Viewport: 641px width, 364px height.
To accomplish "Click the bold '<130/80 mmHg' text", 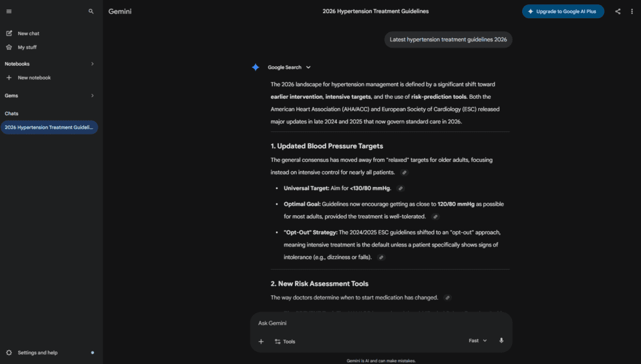I will click(371, 188).
